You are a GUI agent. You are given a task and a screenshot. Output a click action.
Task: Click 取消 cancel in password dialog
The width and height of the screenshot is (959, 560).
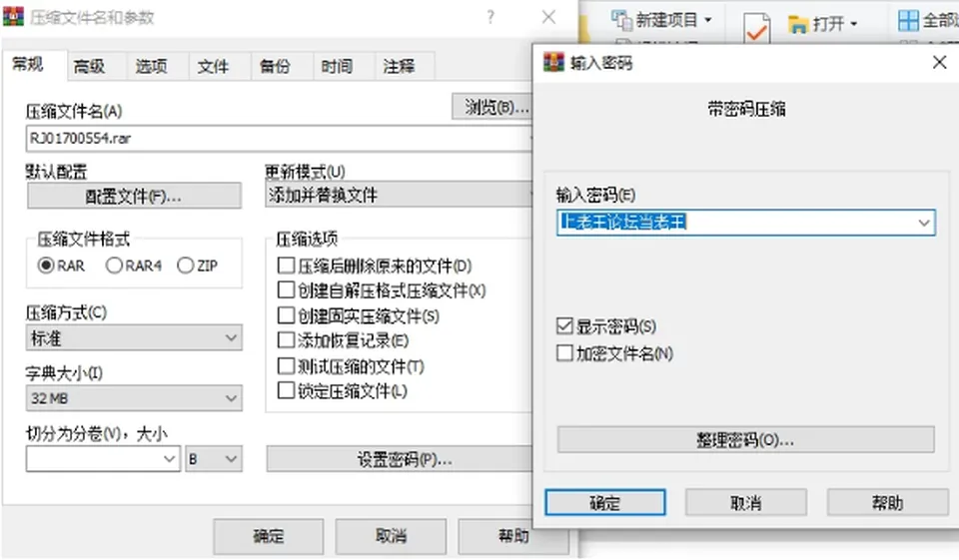tap(745, 502)
